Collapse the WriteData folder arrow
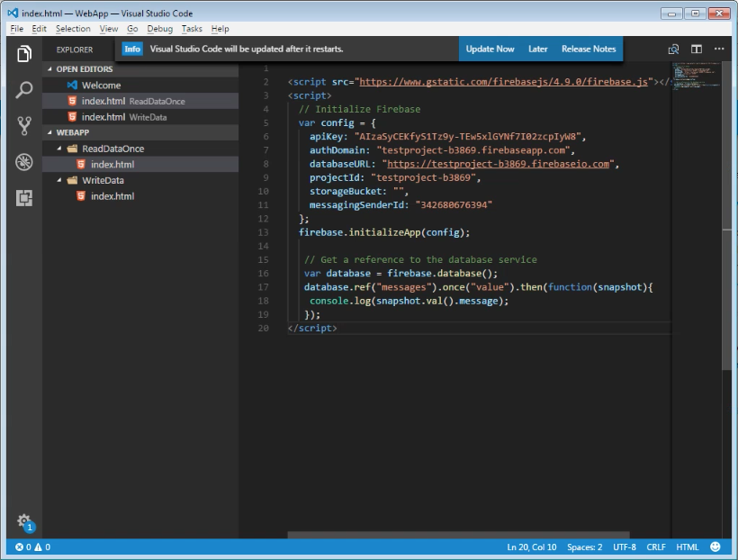This screenshot has width=738, height=560. click(x=59, y=180)
